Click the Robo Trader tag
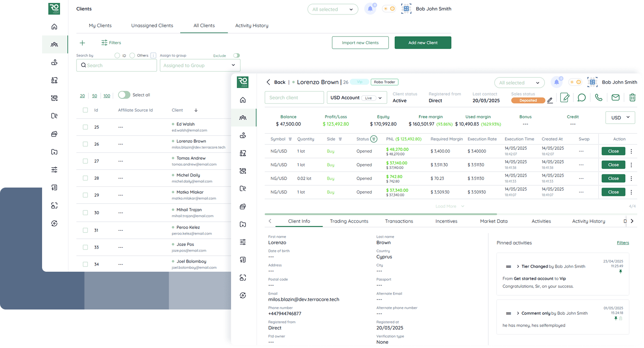Viewport: 644px width, 348px height. coord(384,82)
